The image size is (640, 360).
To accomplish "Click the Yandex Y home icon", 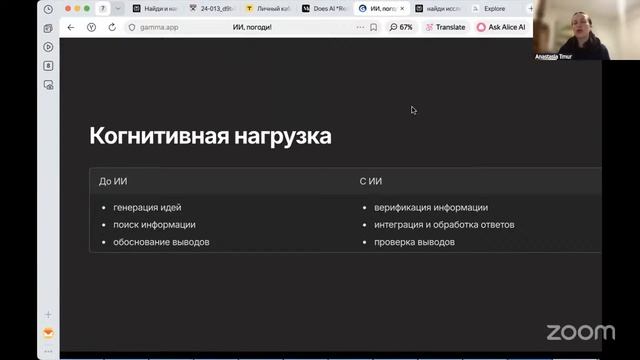I will (x=91, y=27).
